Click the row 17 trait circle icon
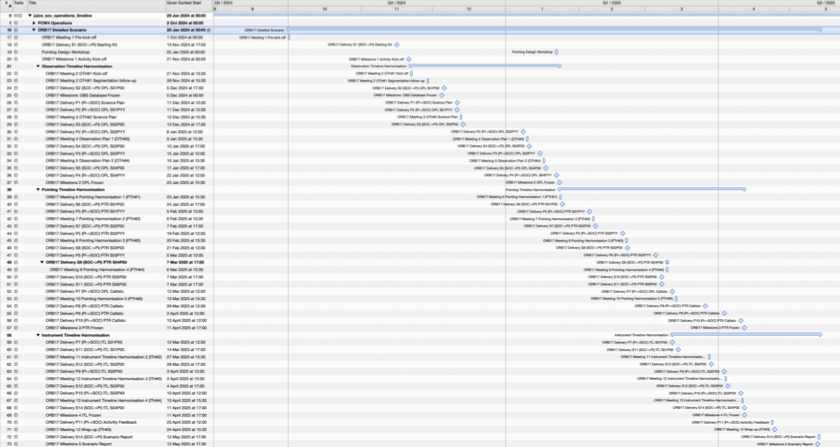Viewport: 840px width, 447px height. (x=17, y=37)
